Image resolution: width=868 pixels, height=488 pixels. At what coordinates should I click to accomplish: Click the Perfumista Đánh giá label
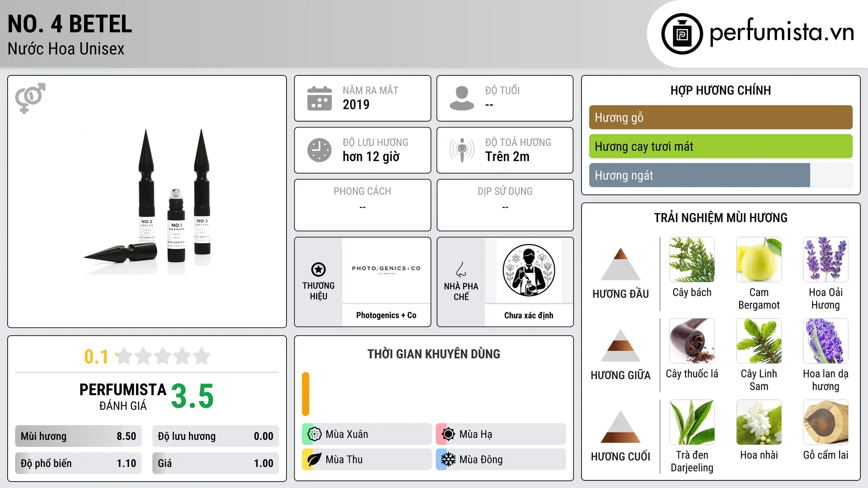[x=123, y=396]
